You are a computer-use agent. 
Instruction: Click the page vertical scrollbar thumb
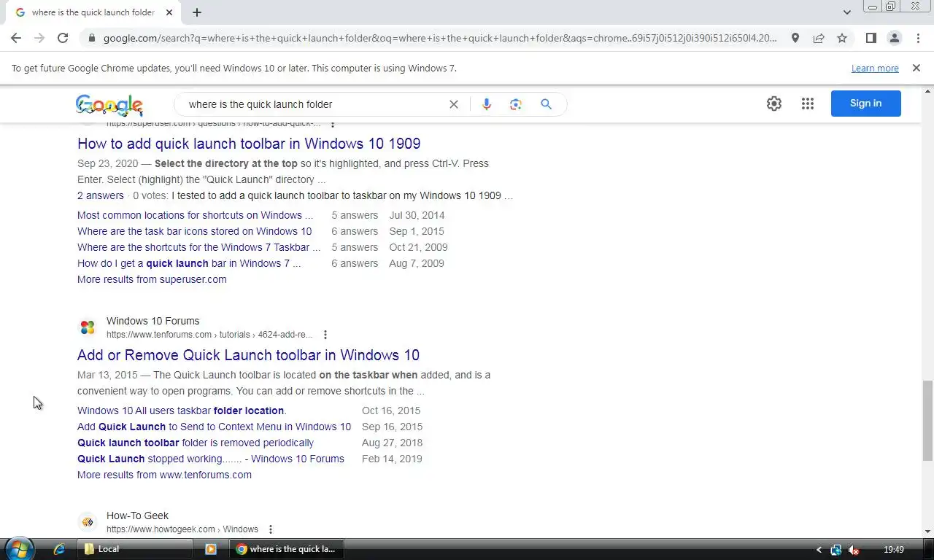(927, 421)
